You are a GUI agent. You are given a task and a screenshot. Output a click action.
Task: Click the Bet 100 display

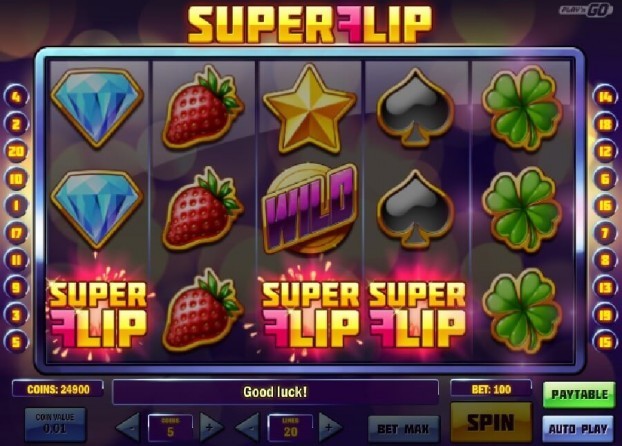click(x=491, y=389)
